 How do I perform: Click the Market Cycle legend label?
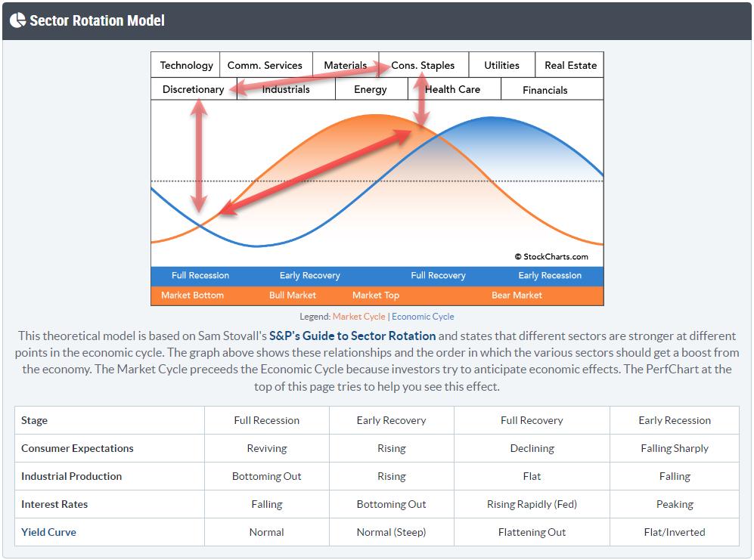[358, 317]
